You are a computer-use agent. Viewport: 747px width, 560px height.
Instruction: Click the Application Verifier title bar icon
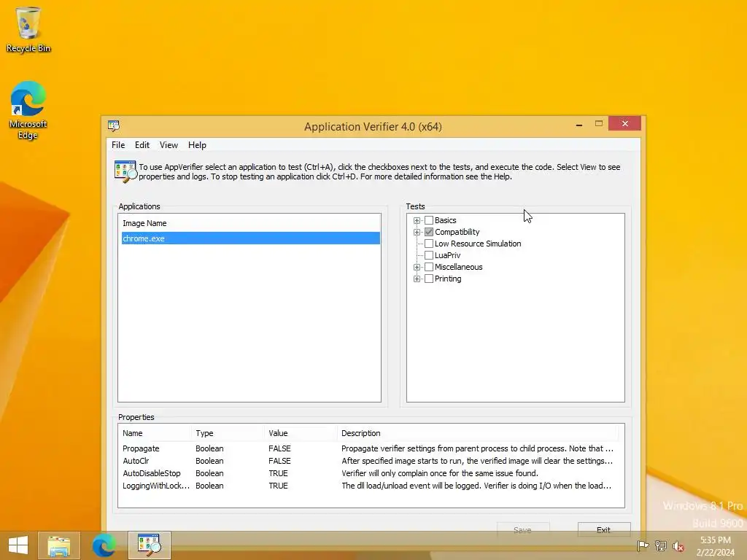click(113, 125)
